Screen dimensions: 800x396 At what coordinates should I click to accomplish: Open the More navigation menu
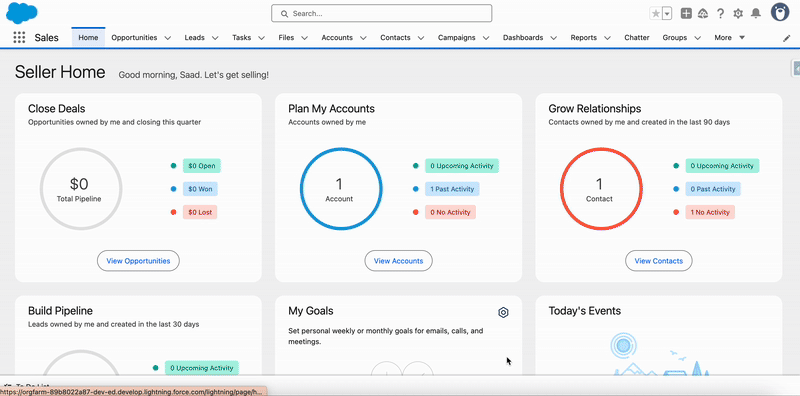tap(730, 37)
